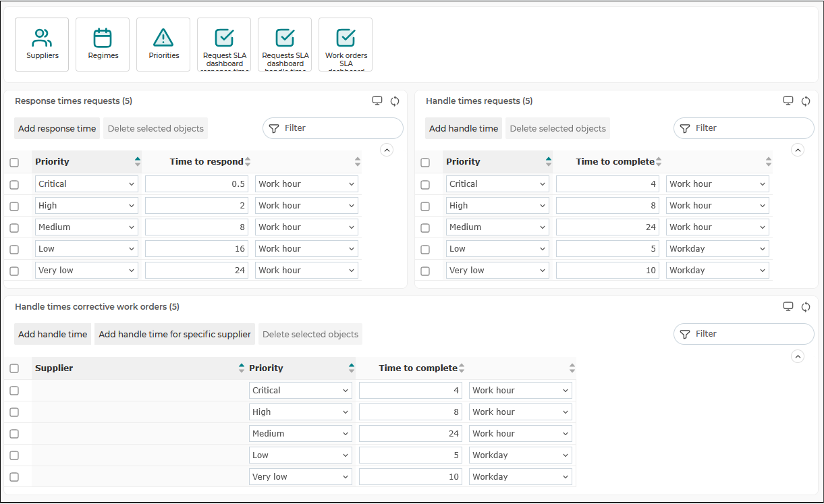Click Delete selected objects in corrective work orders
This screenshot has height=504, width=824.
click(x=310, y=334)
